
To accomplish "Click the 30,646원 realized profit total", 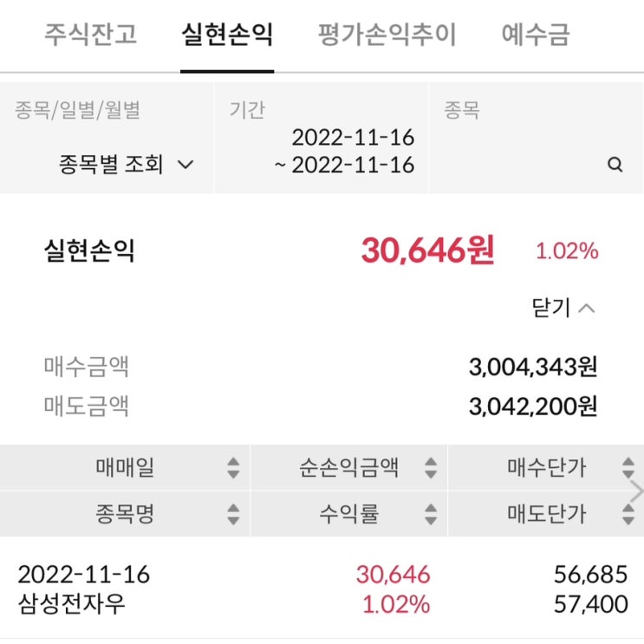I will [x=427, y=251].
